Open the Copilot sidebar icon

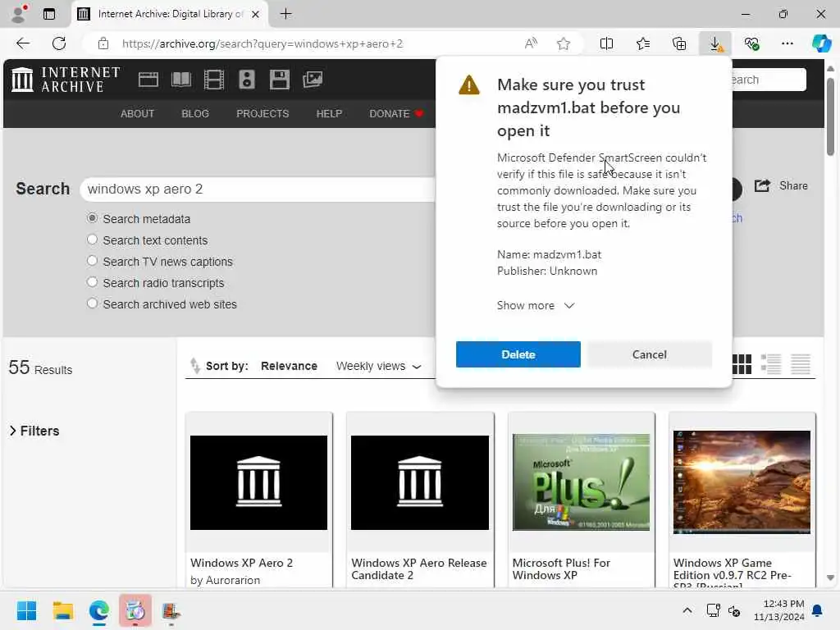821,43
